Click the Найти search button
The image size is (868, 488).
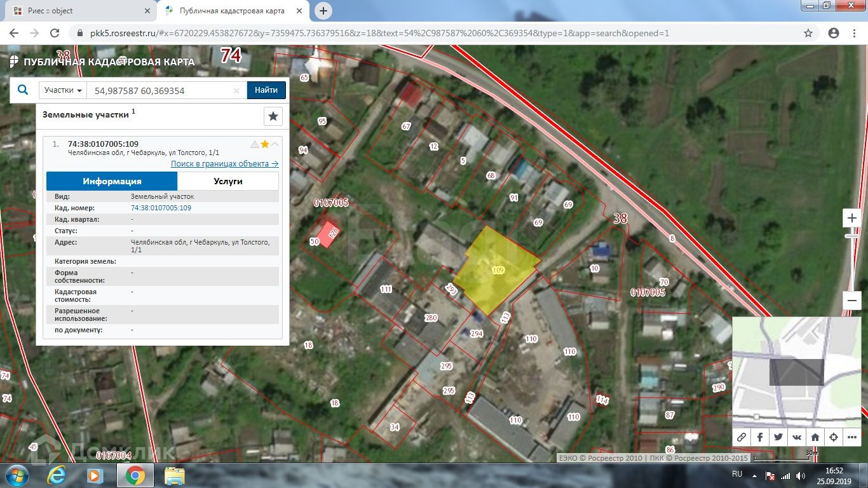[x=266, y=90]
